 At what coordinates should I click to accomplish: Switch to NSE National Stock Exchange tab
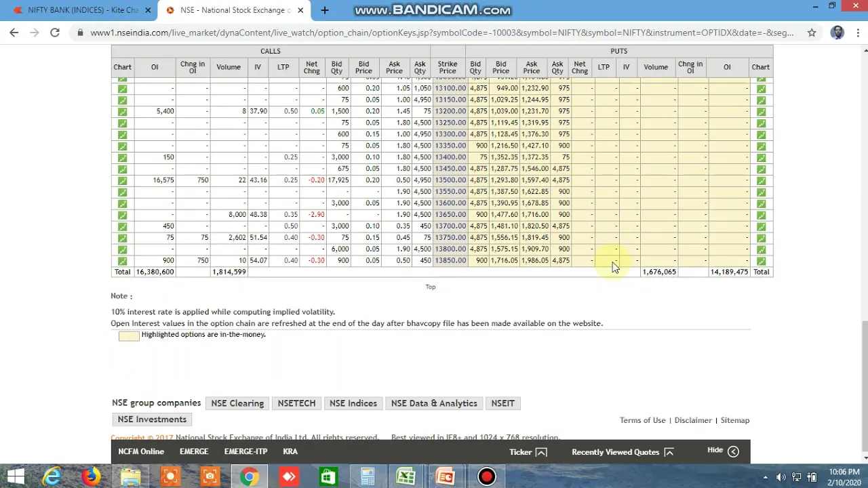tap(234, 10)
